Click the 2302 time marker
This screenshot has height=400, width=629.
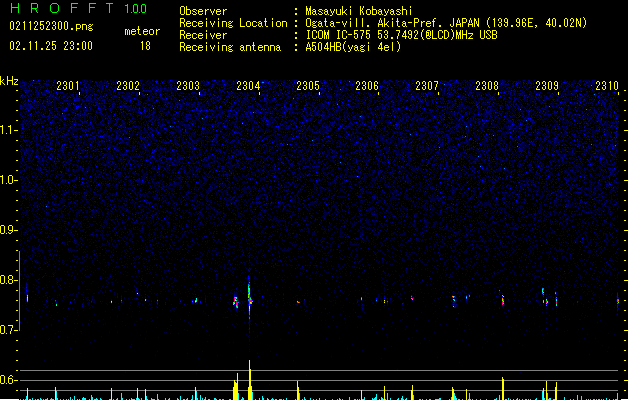pos(128,85)
